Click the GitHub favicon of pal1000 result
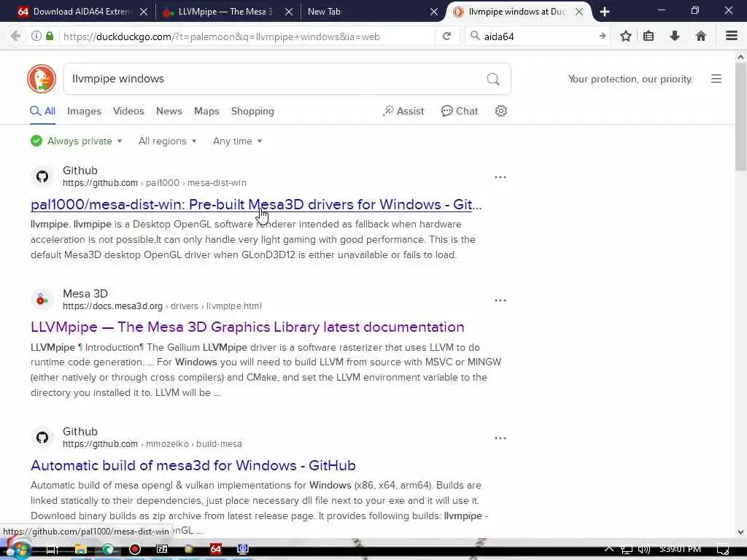The height and width of the screenshot is (560, 747). click(42, 176)
